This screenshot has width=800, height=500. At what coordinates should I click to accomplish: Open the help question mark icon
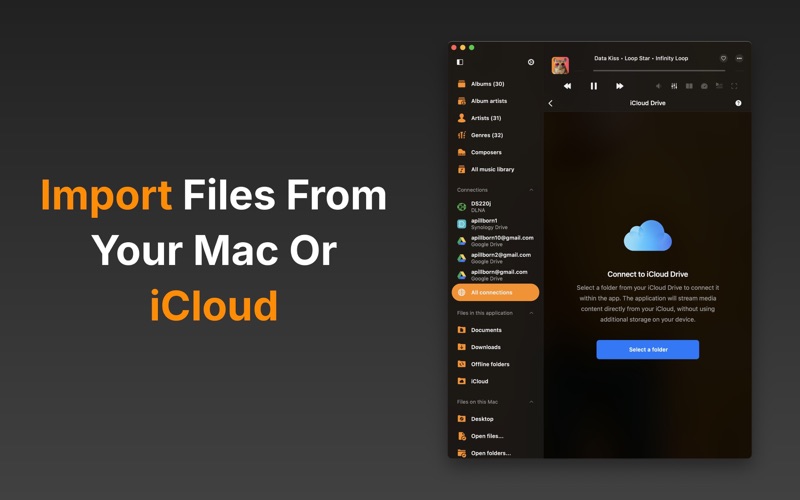(738, 103)
